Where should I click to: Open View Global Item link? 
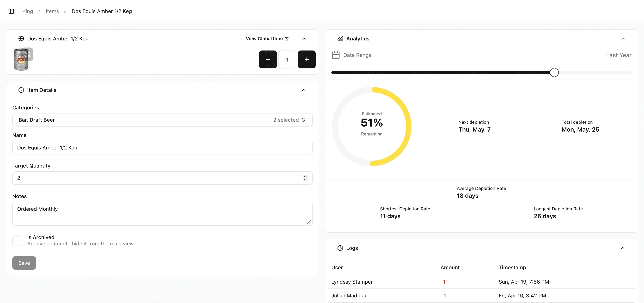[x=267, y=39]
